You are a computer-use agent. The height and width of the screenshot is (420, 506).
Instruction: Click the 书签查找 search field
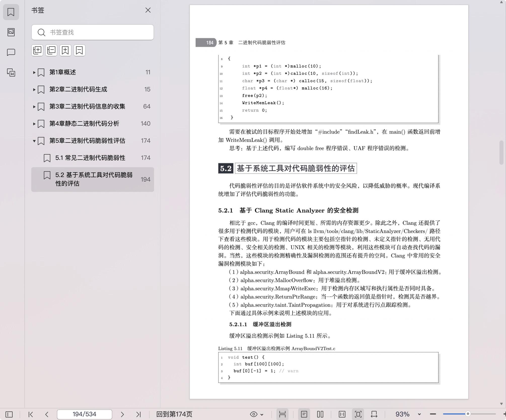(x=93, y=32)
